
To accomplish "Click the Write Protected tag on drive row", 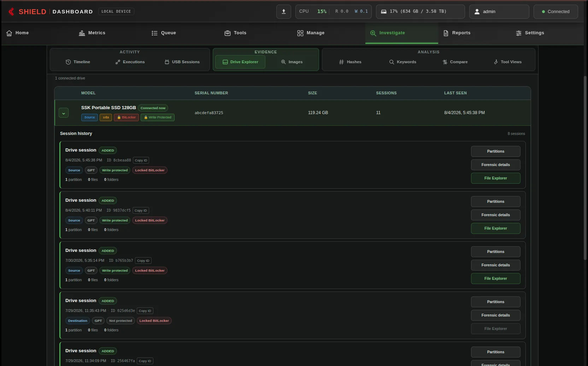I will coord(158,117).
